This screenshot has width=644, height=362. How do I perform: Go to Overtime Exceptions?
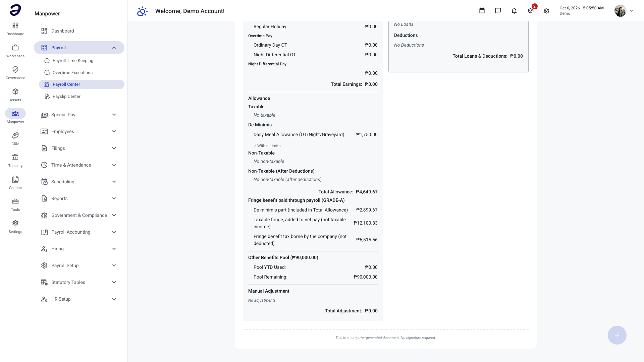pyautogui.click(x=82, y=72)
